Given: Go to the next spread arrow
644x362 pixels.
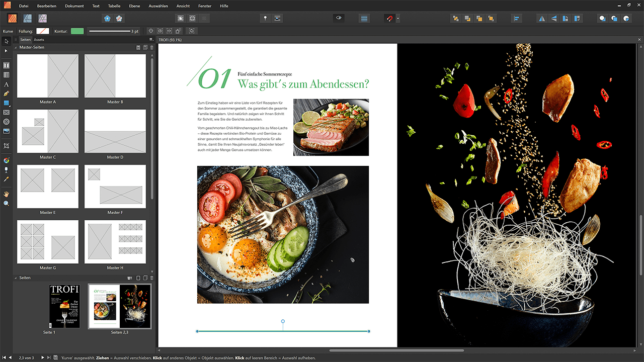Looking at the screenshot, I should pyautogui.click(x=43, y=357).
